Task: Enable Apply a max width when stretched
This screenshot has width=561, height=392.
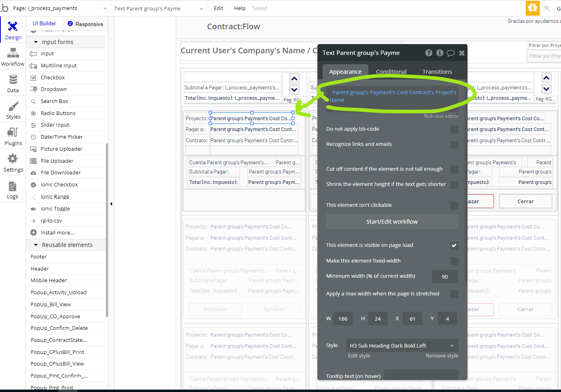Action: pyautogui.click(x=454, y=294)
